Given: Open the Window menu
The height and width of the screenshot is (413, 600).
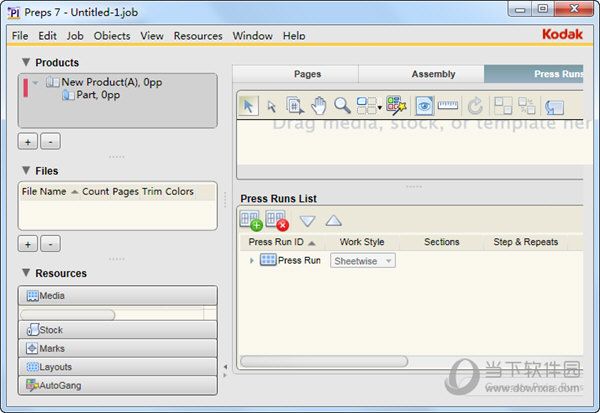Looking at the screenshot, I should tap(253, 36).
